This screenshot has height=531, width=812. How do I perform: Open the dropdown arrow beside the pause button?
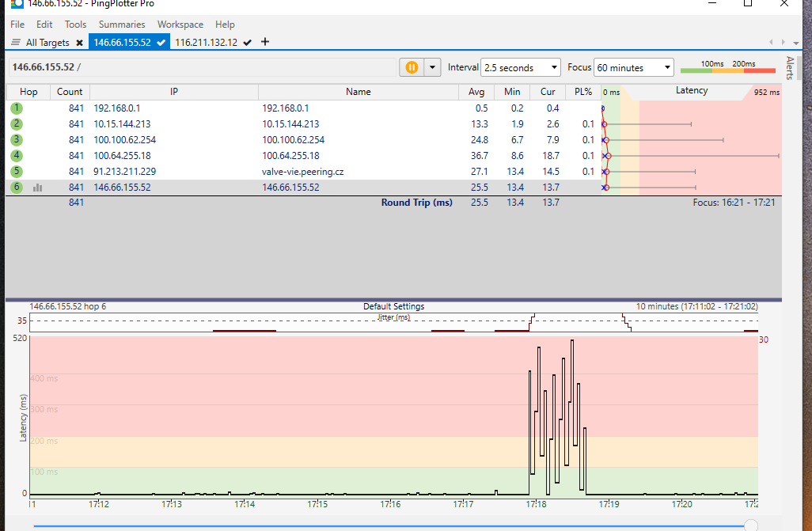click(x=432, y=67)
